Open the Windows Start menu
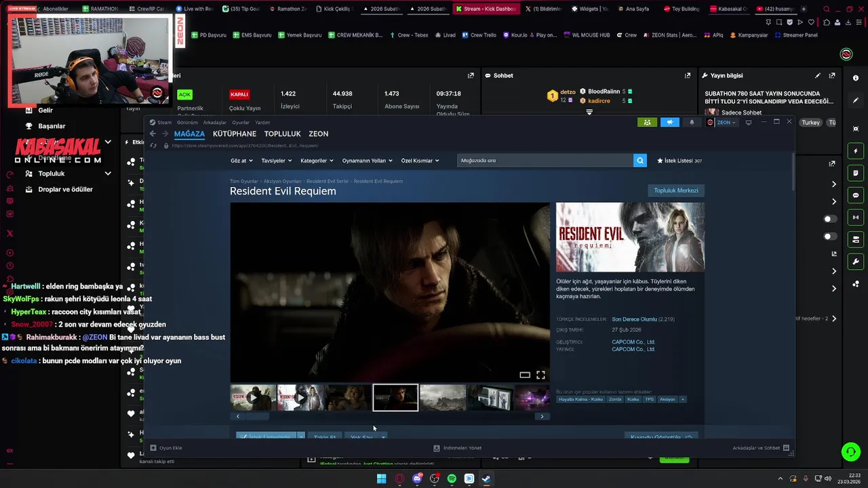This screenshot has width=868, height=488. [x=381, y=479]
